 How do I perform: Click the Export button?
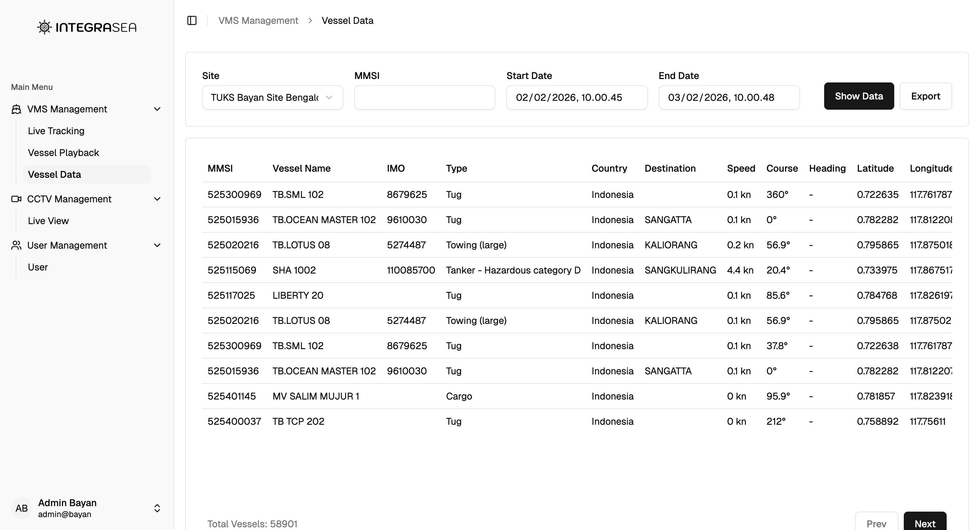pyautogui.click(x=925, y=96)
